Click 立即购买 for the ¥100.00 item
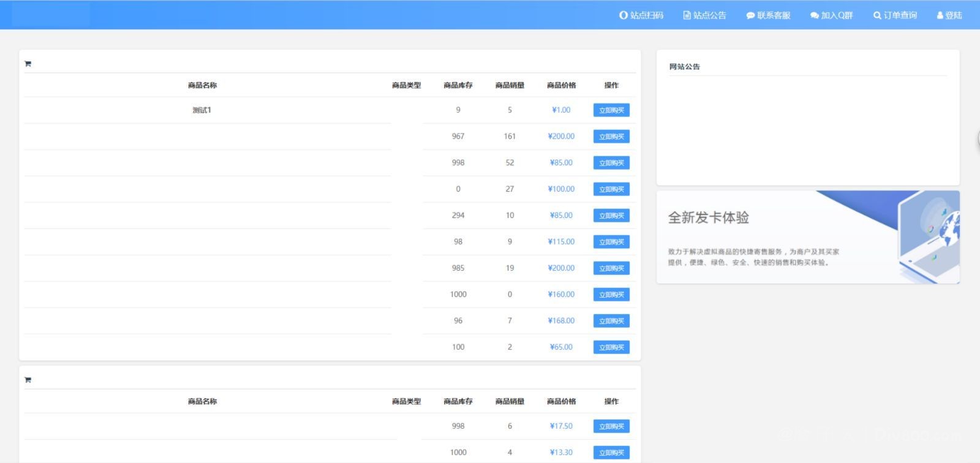The image size is (980, 463). 611,189
